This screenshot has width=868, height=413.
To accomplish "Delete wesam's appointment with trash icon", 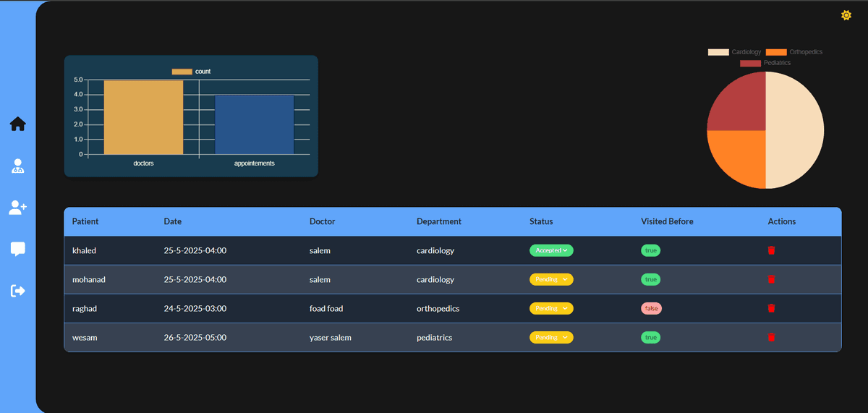I will pos(771,337).
